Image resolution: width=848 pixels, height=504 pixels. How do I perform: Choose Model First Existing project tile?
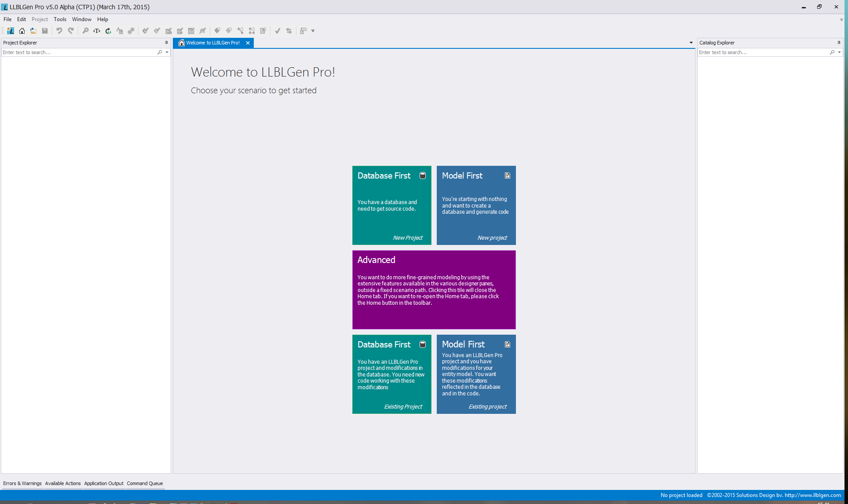click(x=476, y=374)
